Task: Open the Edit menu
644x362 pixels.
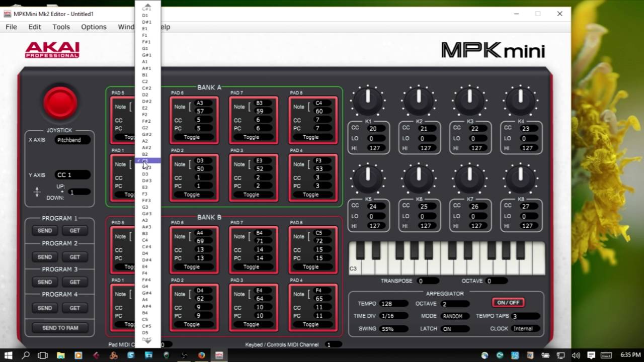Action: (x=35, y=27)
